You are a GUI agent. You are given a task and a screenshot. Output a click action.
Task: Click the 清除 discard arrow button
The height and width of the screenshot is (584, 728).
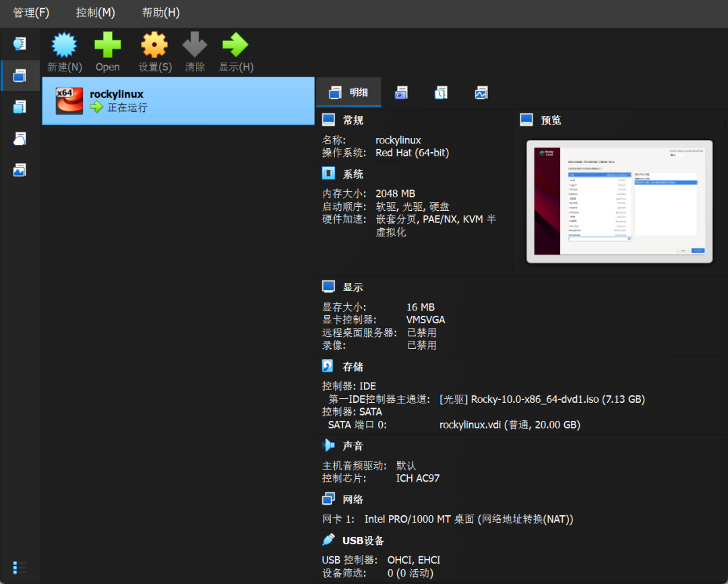(x=195, y=53)
